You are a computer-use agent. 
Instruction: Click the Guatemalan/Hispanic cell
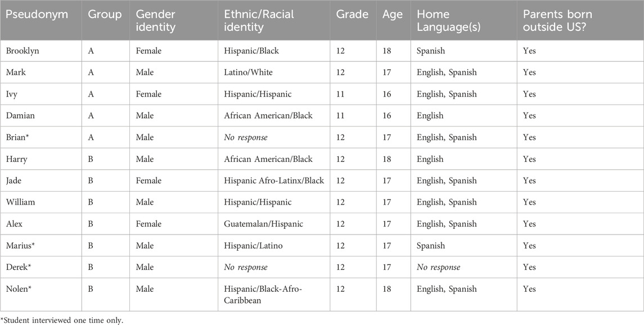click(x=264, y=224)
